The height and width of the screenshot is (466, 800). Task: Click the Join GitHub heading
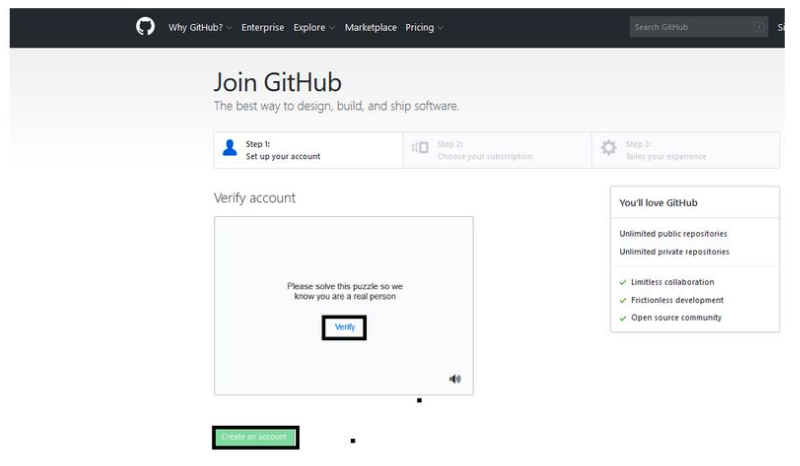[x=278, y=82]
